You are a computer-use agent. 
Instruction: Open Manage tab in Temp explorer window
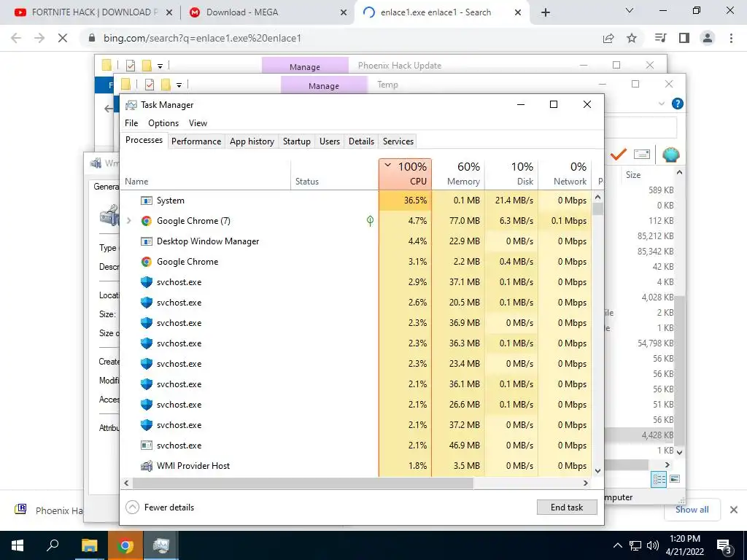(323, 86)
